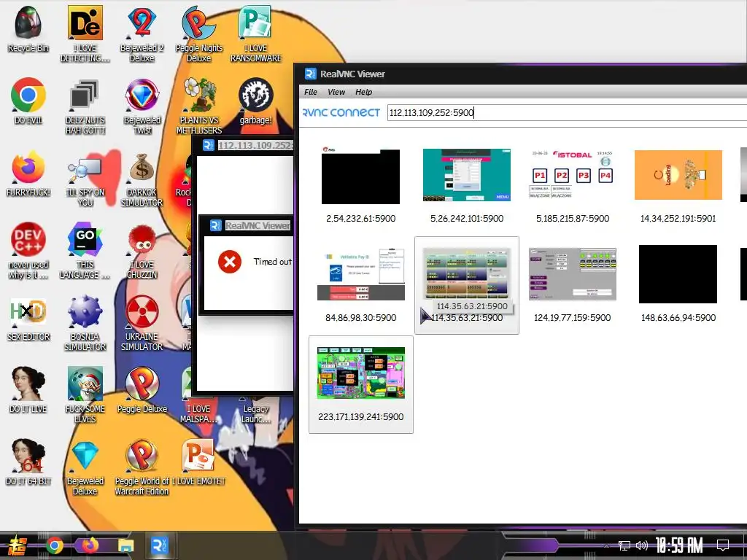Open the ILL SPY ON YOU icon

pos(85,171)
